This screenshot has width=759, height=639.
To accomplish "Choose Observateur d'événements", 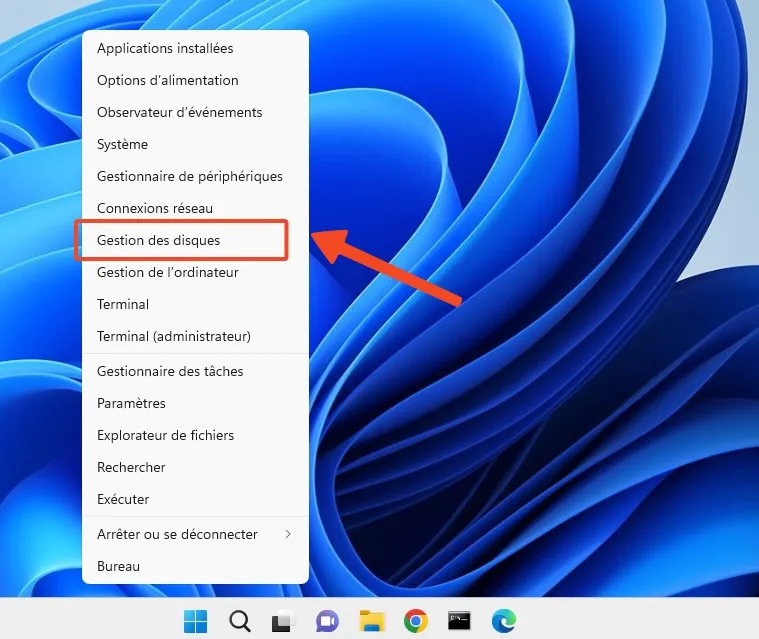I will coord(196,112).
